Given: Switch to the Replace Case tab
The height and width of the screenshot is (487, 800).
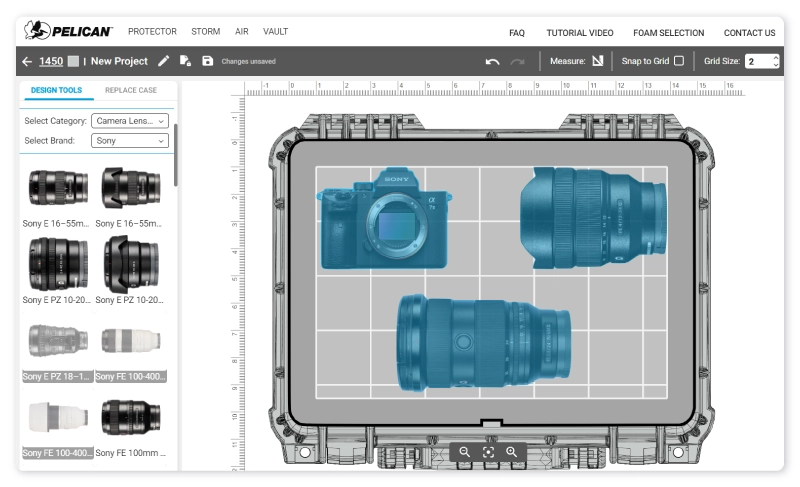Looking at the screenshot, I should (x=131, y=90).
